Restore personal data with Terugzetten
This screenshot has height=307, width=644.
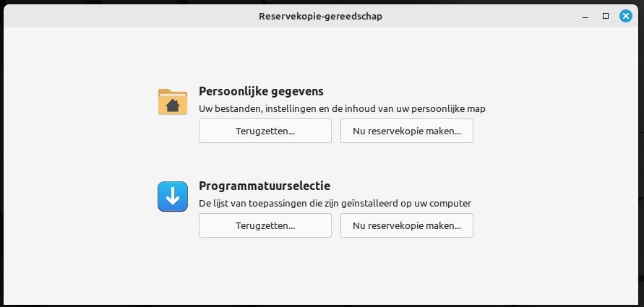(x=265, y=131)
